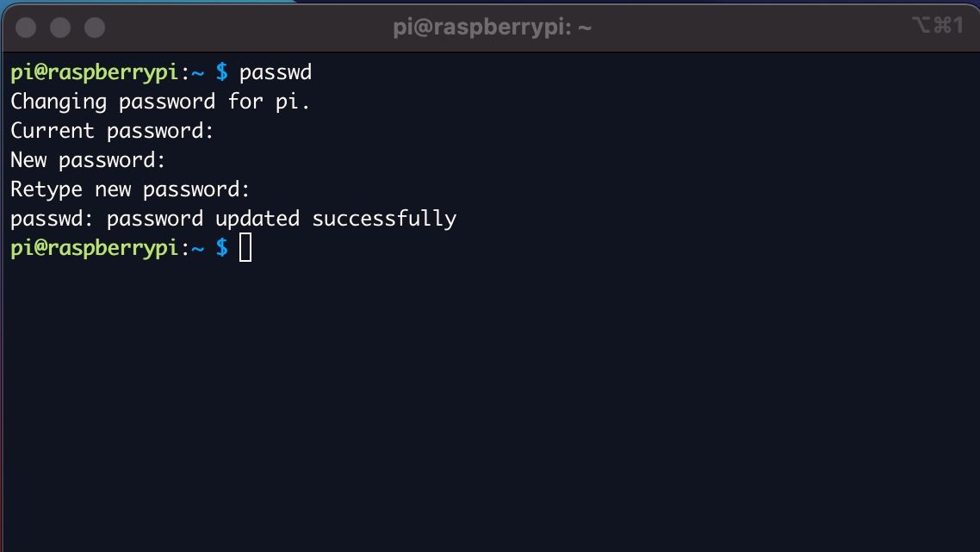Click the blue dollar sign on last prompt
This screenshot has height=552, width=980.
(222, 247)
